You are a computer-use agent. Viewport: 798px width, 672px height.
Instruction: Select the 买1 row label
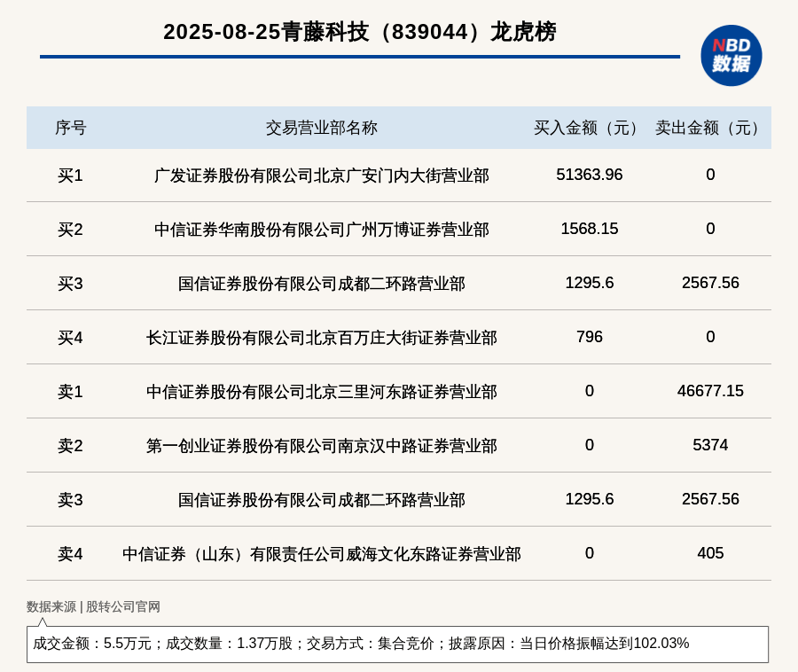[x=70, y=176]
